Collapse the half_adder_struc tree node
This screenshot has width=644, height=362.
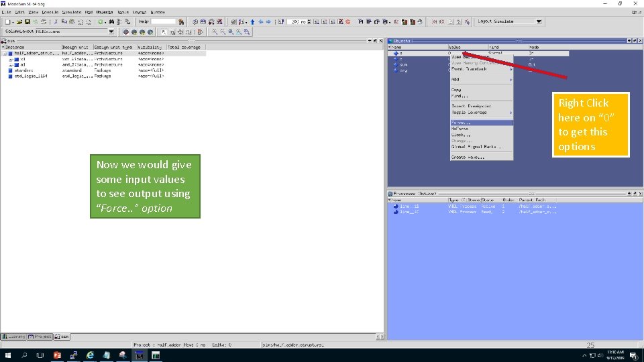click(x=5, y=54)
